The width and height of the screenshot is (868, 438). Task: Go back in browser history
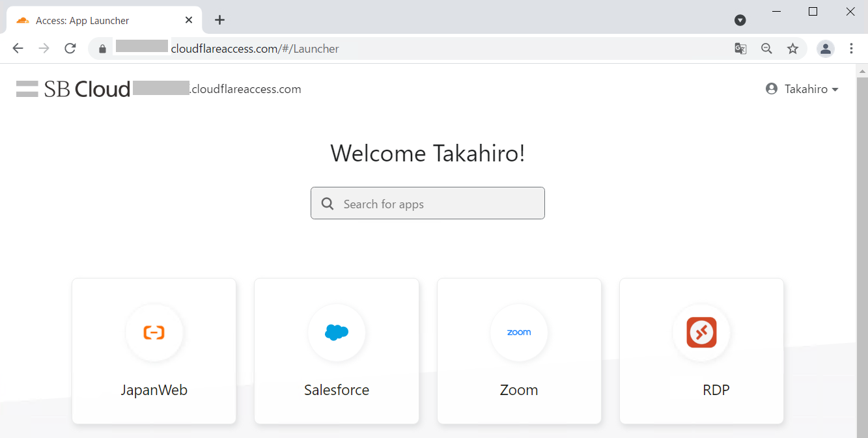[18, 48]
